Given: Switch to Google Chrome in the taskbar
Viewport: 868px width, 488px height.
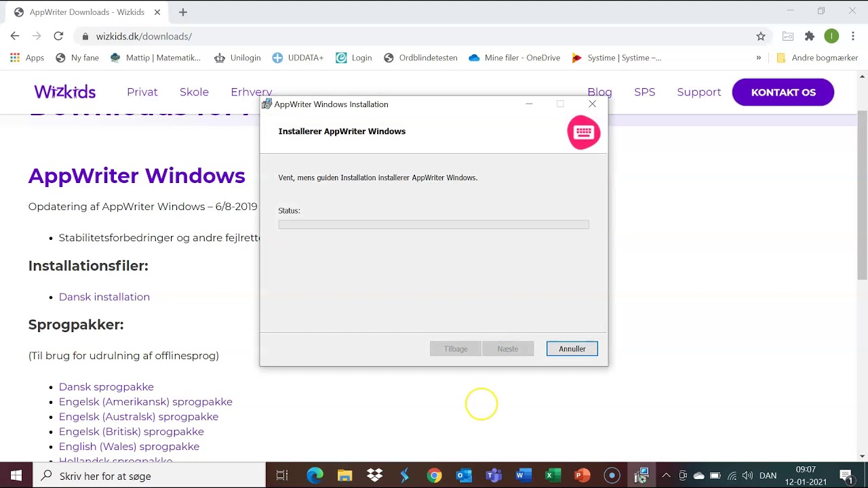Looking at the screenshot, I should [x=435, y=476].
